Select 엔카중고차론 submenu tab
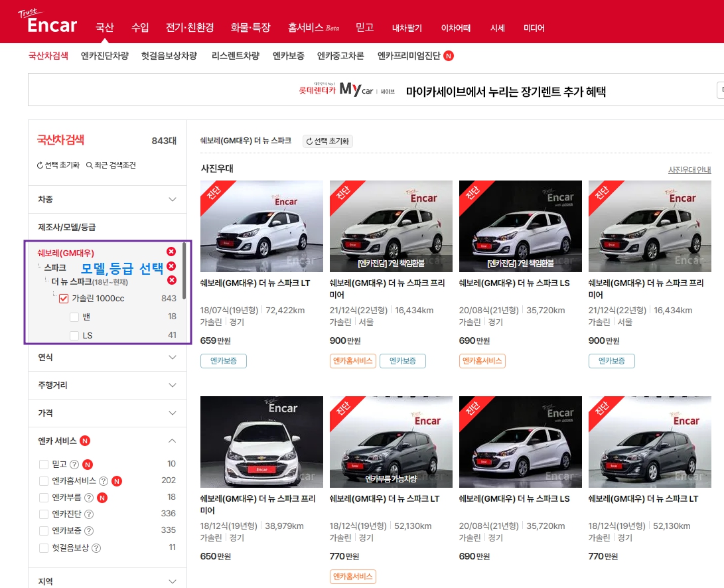 [x=340, y=56]
